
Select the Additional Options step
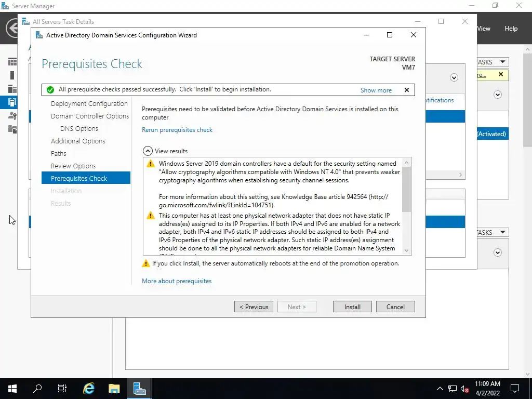[78, 141]
